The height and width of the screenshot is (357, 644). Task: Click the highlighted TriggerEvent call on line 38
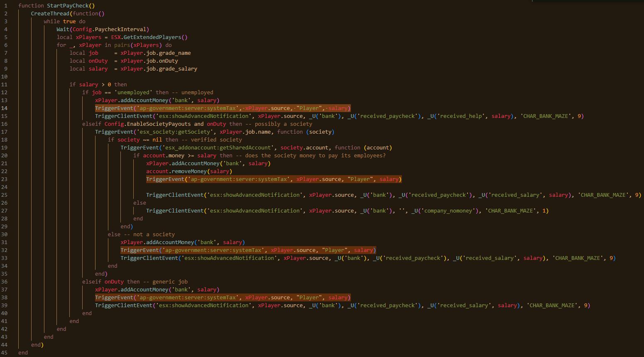tap(223, 298)
